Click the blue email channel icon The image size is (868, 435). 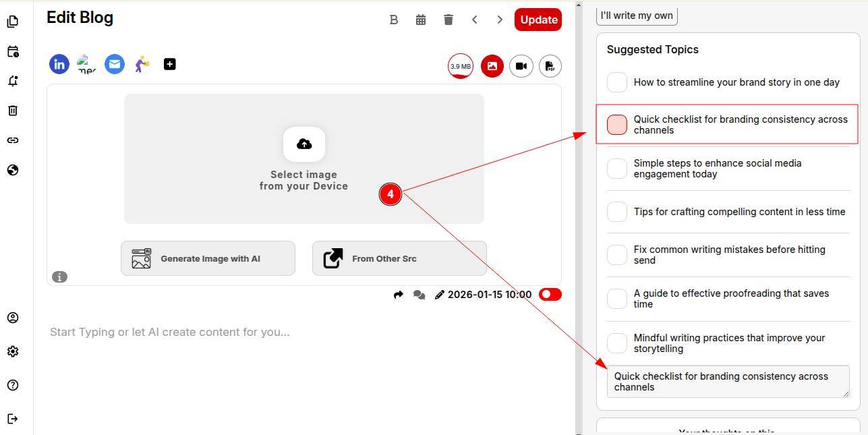coord(115,64)
